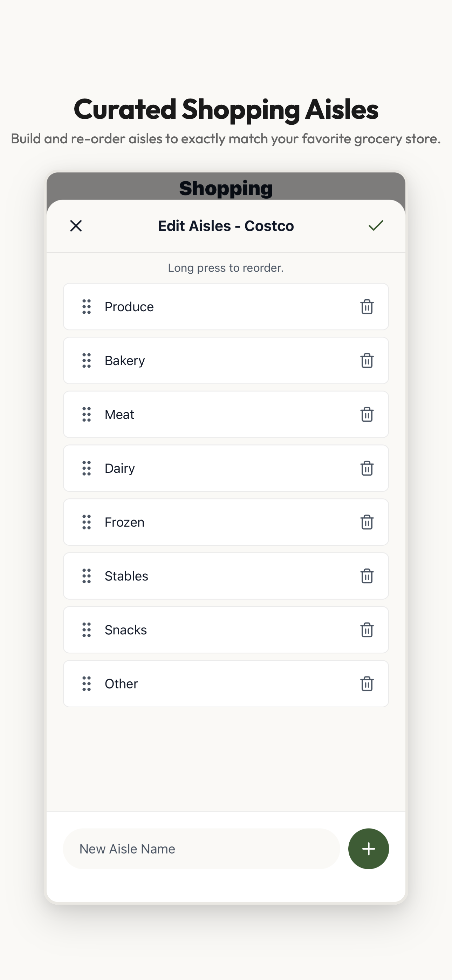Tap the Meat aisle label

point(119,414)
